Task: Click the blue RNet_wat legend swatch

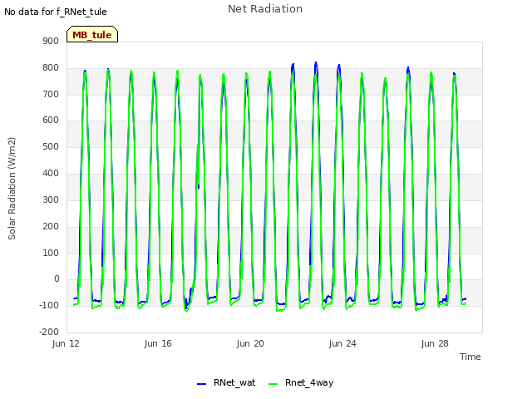Action: (201, 384)
